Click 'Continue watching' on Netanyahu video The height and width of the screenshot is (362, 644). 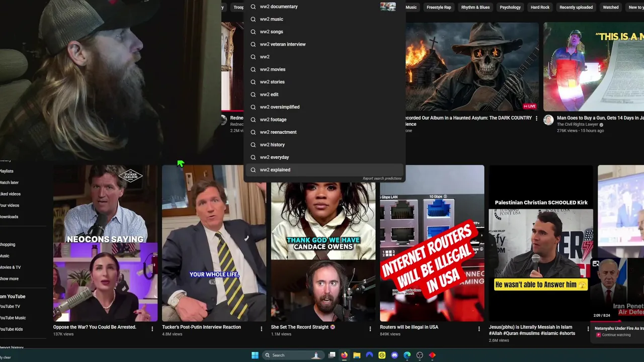tap(616, 335)
